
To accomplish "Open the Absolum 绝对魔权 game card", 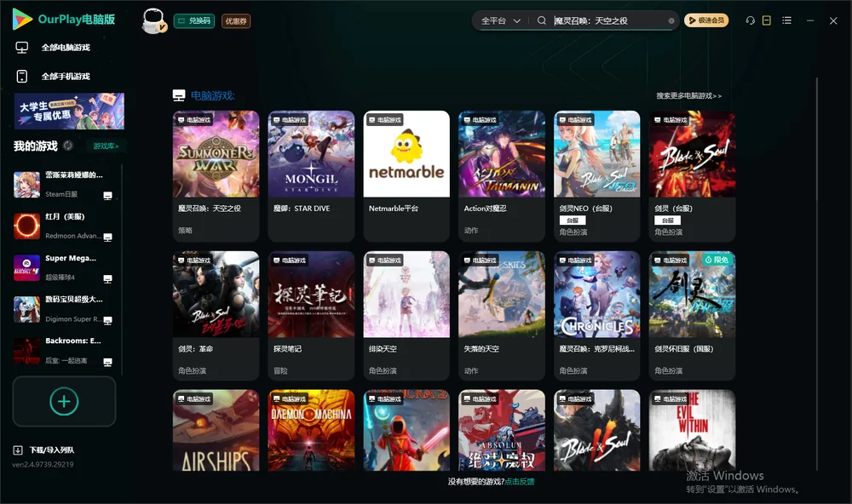I will coord(502,430).
